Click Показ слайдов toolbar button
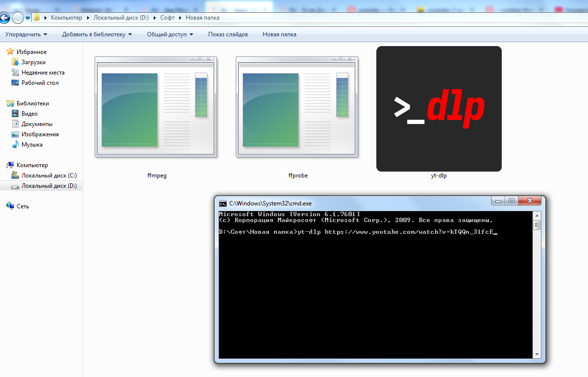 tap(228, 34)
